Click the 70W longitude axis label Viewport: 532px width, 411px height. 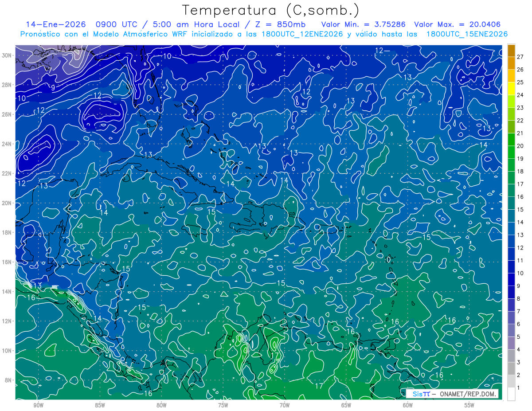(x=285, y=405)
